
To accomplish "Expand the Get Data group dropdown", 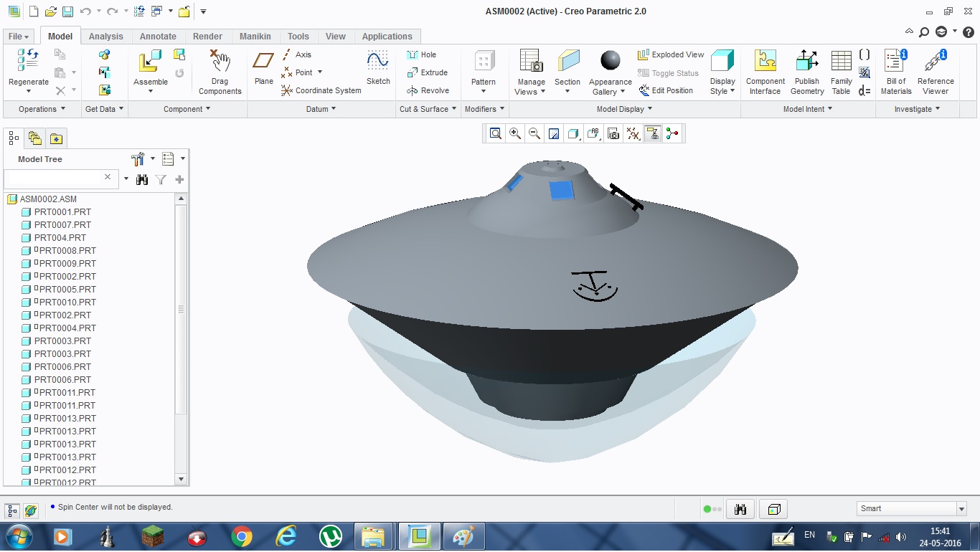I will coord(104,109).
